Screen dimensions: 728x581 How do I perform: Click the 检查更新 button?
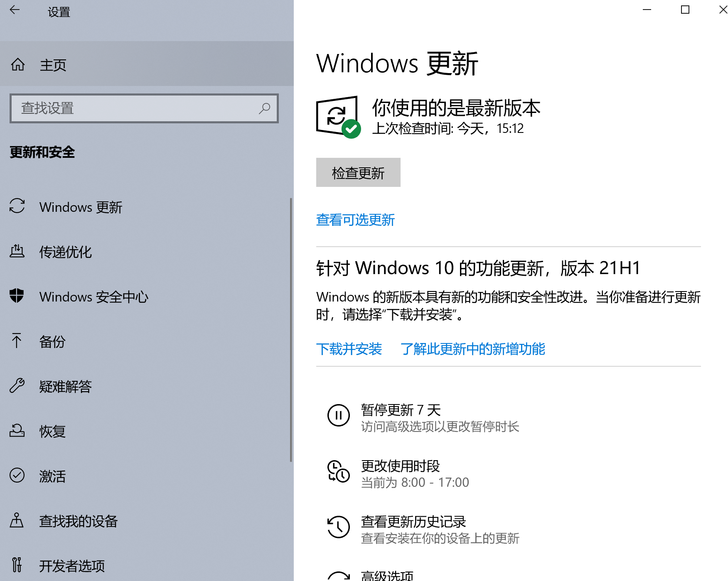(x=358, y=172)
